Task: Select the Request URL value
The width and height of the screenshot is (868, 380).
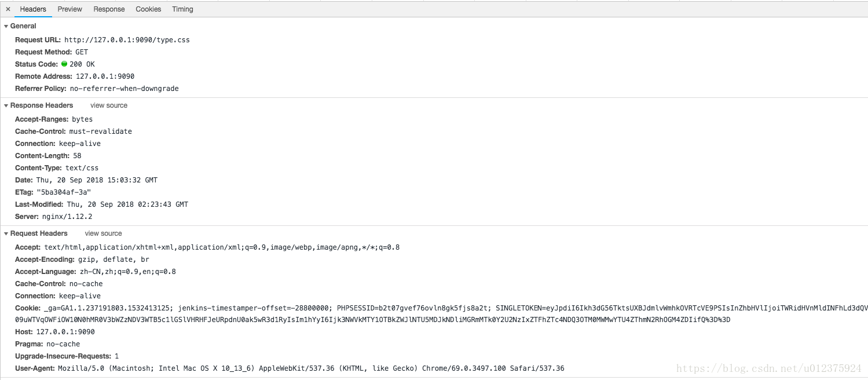Action: pyautogui.click(x=127, y=40)
